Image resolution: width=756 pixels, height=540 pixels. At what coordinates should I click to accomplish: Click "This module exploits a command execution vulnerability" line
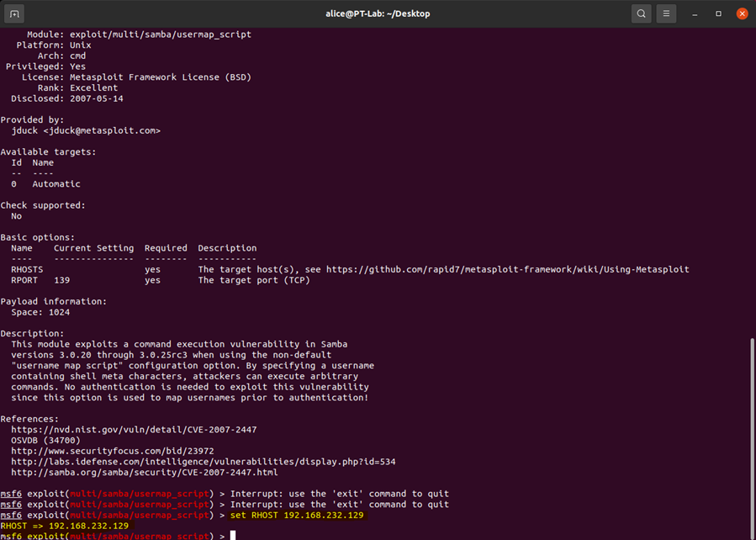coord(179,344)
